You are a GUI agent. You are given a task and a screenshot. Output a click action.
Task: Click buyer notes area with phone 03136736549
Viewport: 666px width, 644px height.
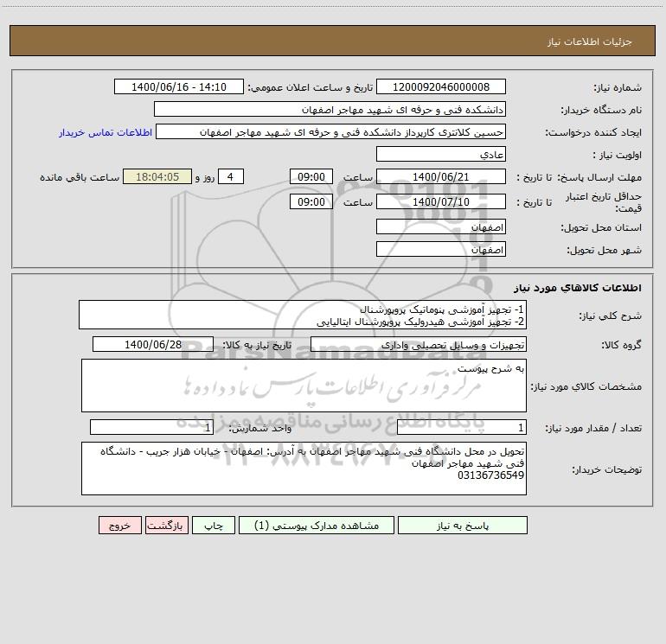pyautogui.click(x=304, y=469)
